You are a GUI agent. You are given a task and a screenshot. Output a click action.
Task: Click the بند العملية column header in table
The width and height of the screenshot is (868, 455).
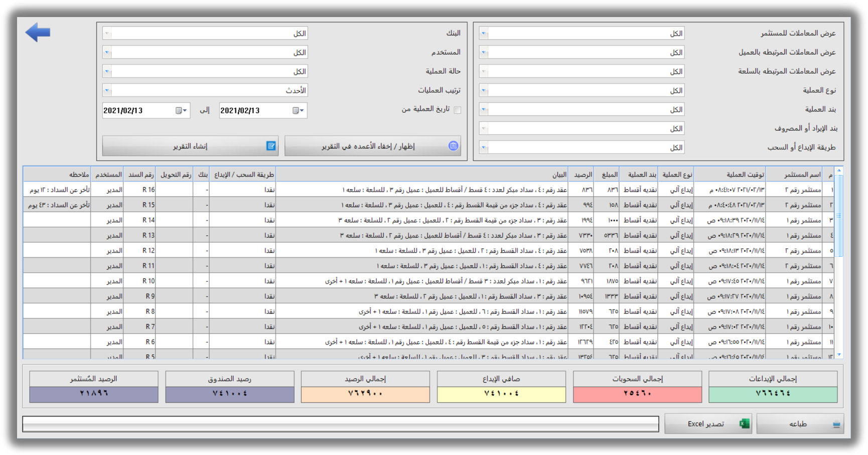639,175
